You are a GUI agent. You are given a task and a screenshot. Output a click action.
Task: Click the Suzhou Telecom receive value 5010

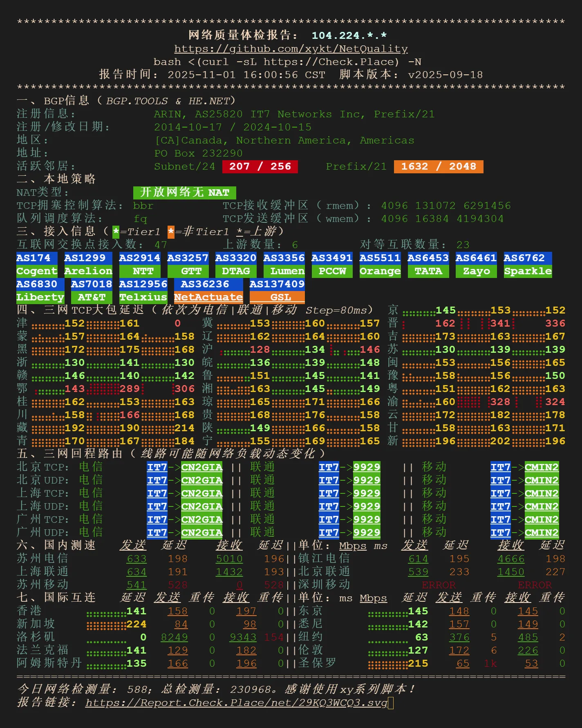click(x=229, y=559)
